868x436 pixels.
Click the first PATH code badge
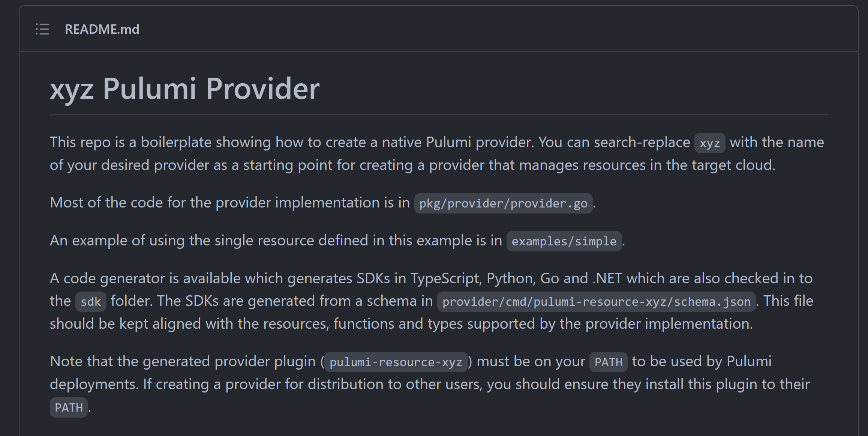click(608, 362)
